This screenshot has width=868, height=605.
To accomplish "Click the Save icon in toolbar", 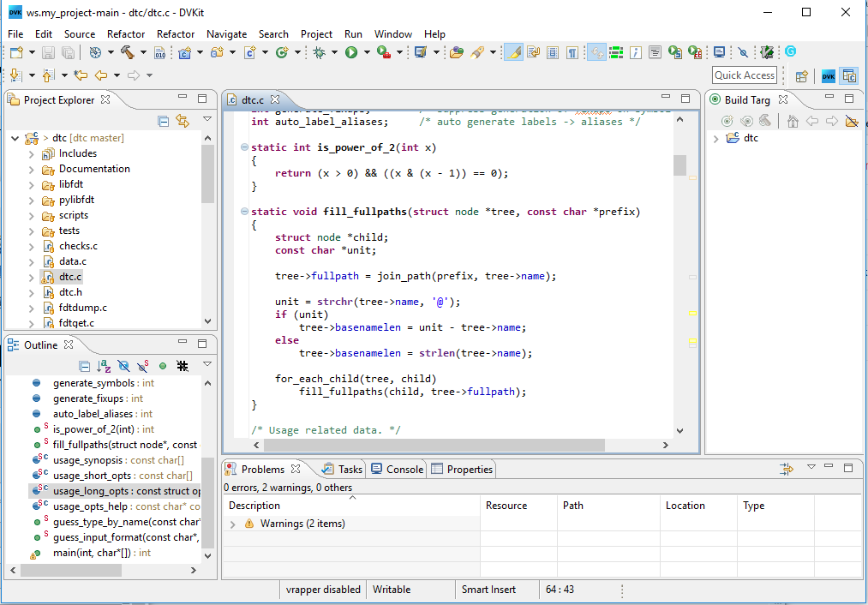I will coord(48,52).
